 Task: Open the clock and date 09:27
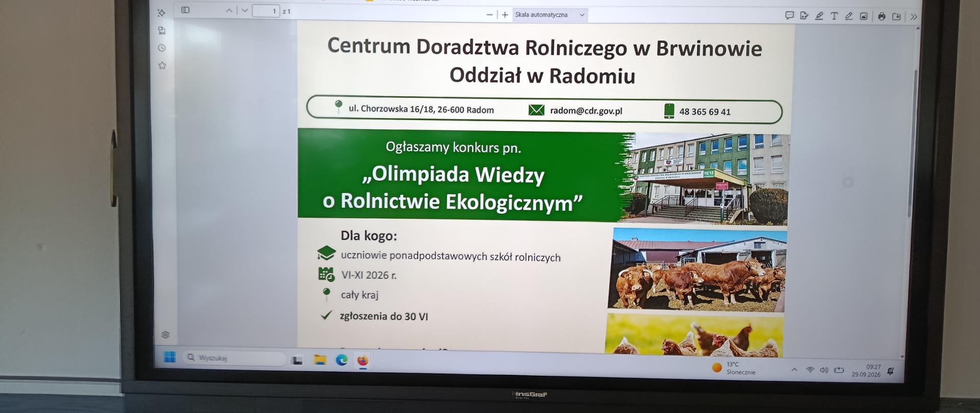point(866,371)
